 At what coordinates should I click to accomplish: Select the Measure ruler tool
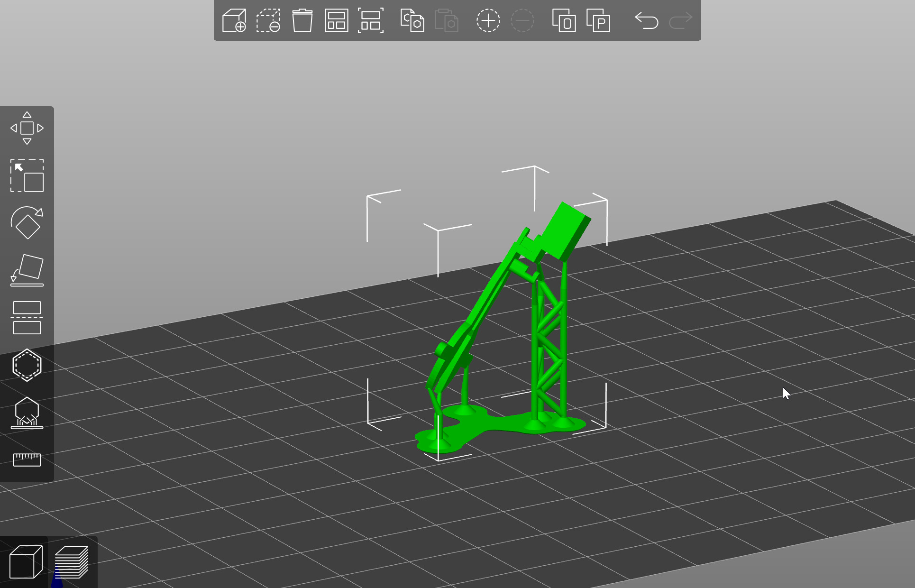[27, 459]
